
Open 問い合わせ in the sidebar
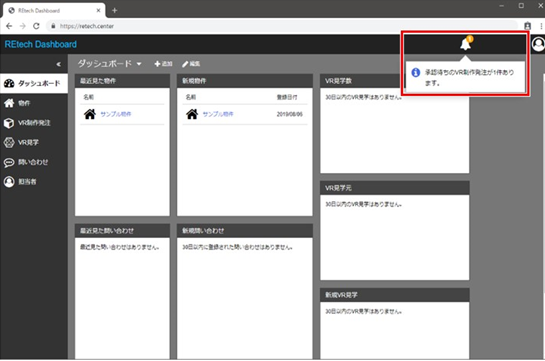click(x=34, y=162)
